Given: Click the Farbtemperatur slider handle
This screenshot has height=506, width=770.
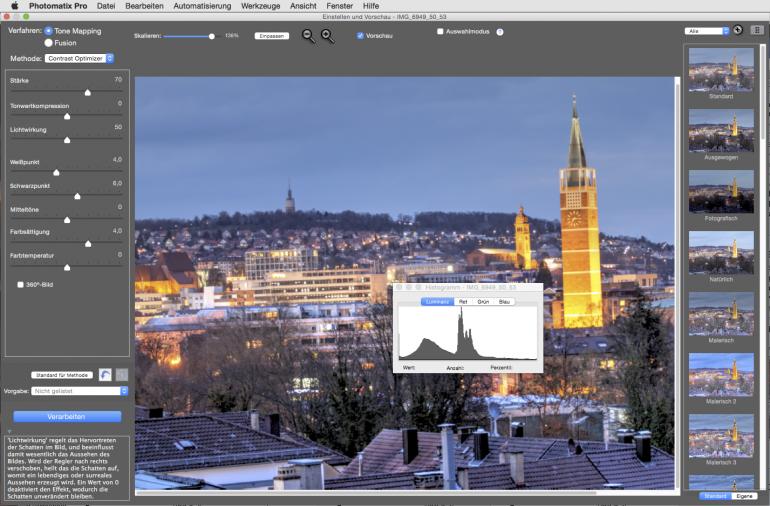Looking at the screenshot, I should 67,267.
